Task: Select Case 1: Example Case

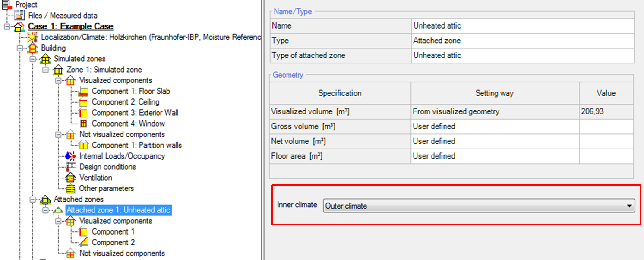Action: [x=71, y=26]
